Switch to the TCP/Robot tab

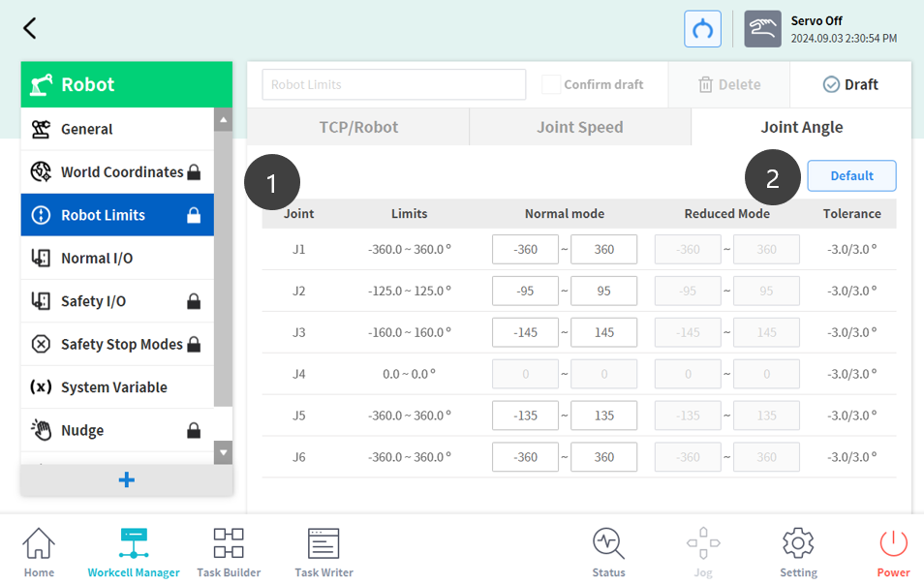point(358,127)
